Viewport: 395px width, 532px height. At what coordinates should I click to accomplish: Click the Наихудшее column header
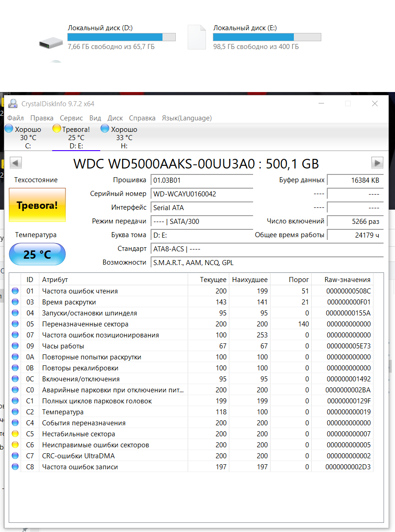pyautogui.click(x=250, y=280)
